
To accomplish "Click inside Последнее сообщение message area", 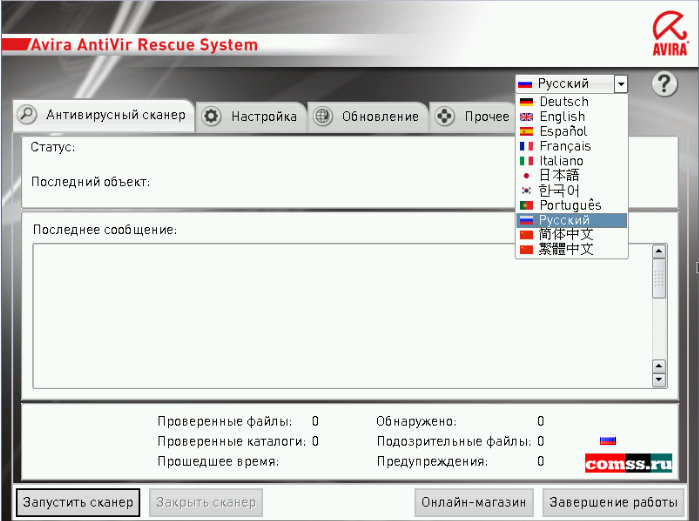I will (342, 316).
